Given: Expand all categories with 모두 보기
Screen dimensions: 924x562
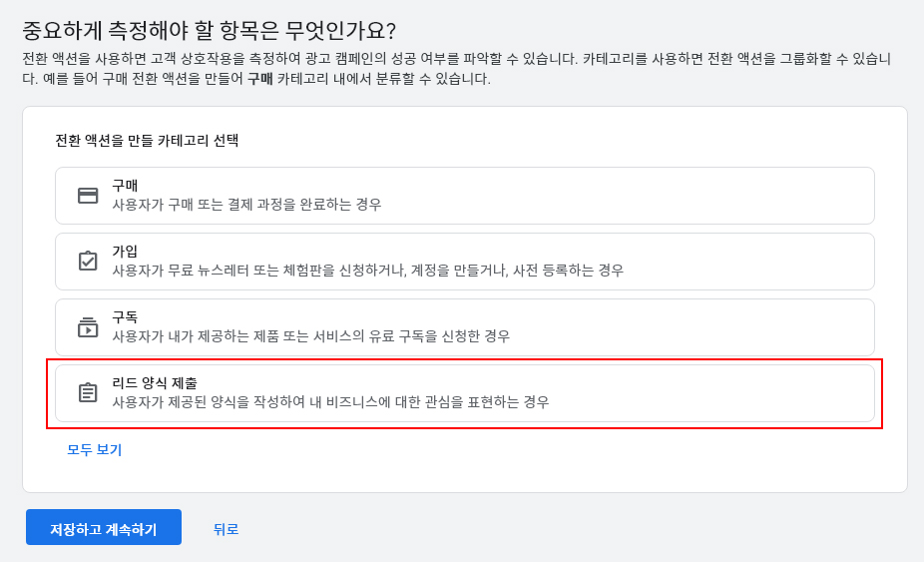Looking at the screenshot, I should (94, 450).
